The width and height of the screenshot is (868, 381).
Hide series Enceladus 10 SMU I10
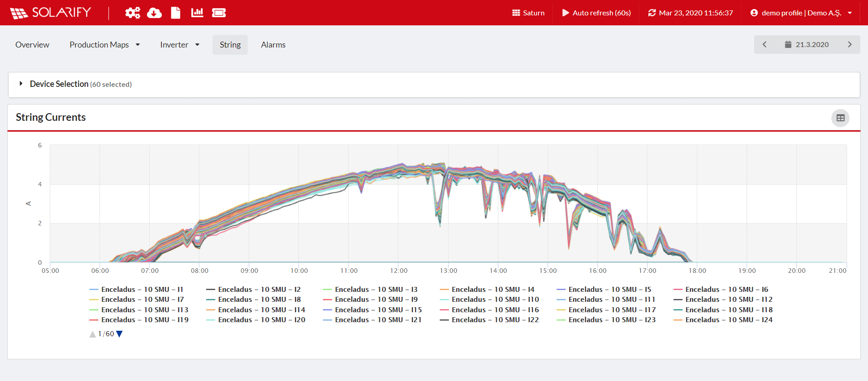[489, 300]
